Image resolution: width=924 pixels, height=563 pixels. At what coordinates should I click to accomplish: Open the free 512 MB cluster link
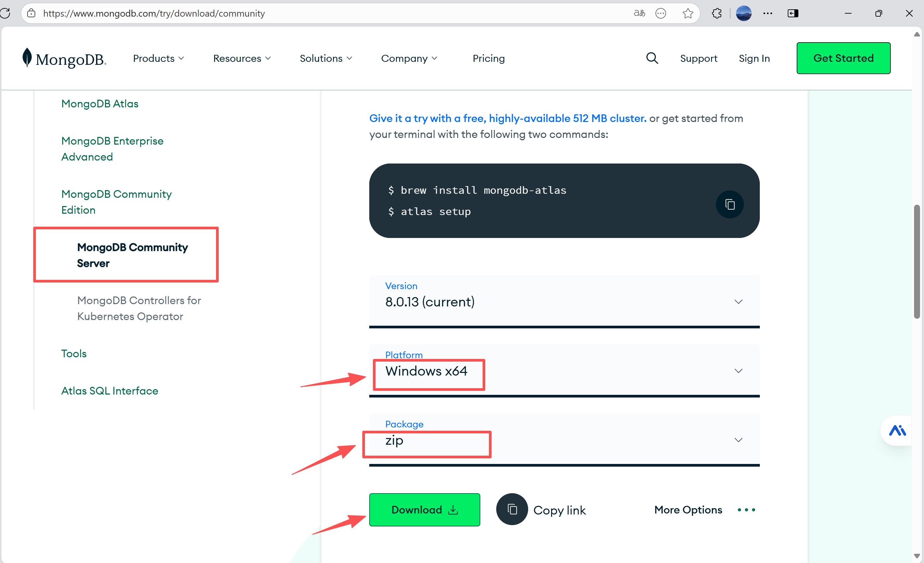pyautogui.click(x=508, y=119)
